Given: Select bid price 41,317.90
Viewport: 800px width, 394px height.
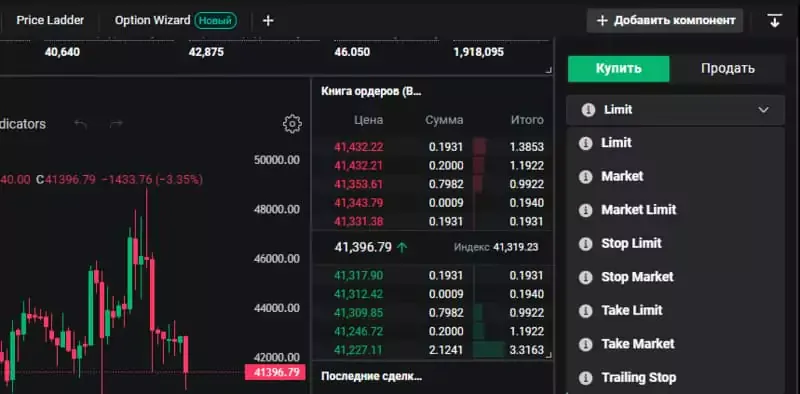Looking at the screenshot, I should (358, 276).
